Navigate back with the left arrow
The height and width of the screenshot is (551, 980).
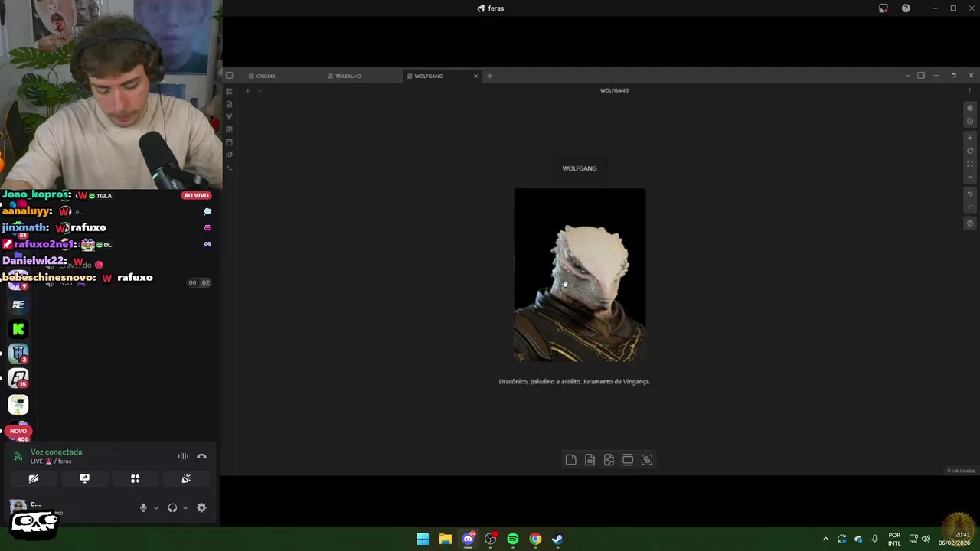(x=248, y=90)
